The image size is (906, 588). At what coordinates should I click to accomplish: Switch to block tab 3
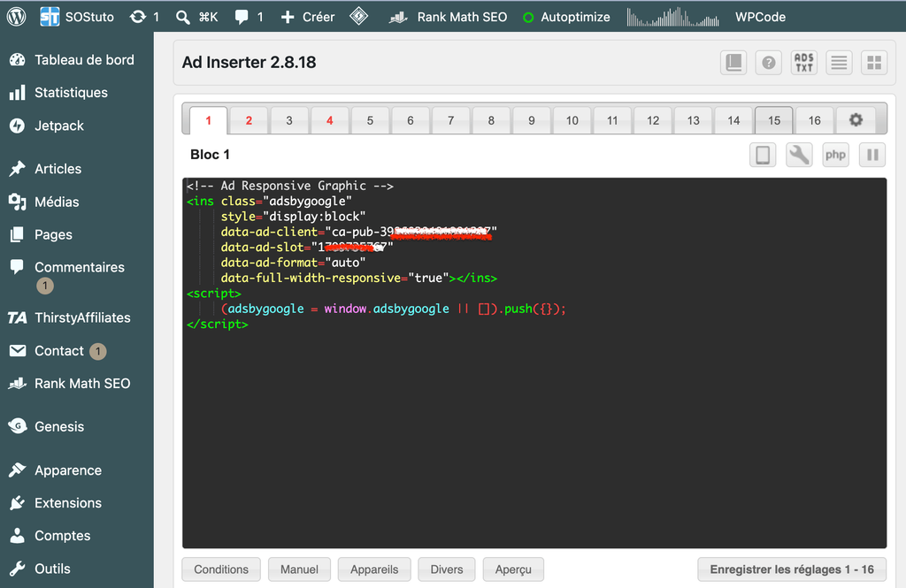289,120
